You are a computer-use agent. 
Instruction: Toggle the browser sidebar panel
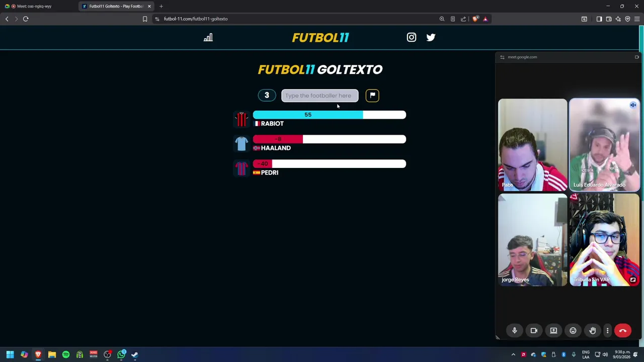(x=599, y=19)
